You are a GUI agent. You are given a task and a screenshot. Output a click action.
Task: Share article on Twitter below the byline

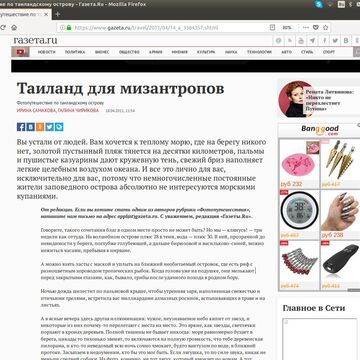(x=50, y=127)
